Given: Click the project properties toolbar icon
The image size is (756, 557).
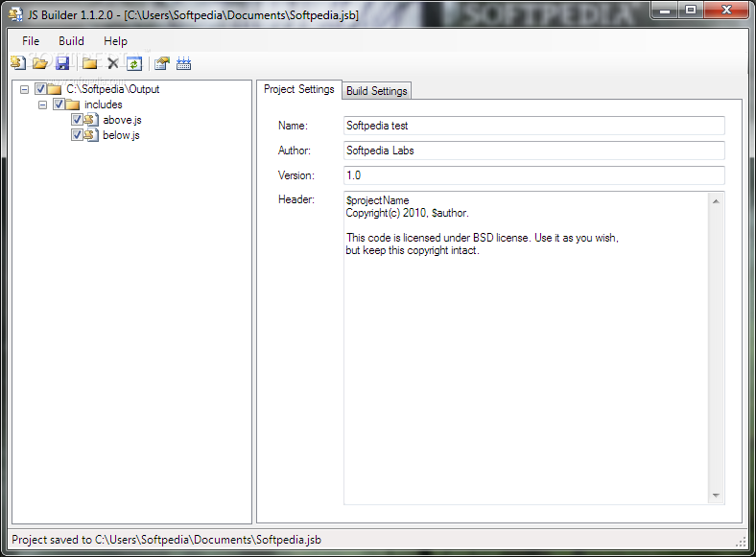Looking at the screenshot, I should 162,63.
